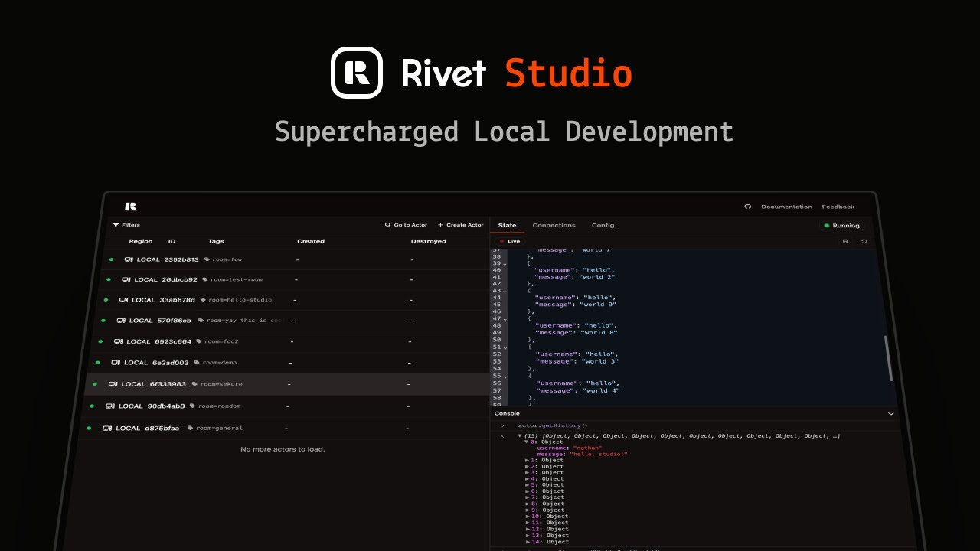
Task: Click the Created column header
Action: click(311, 241)
